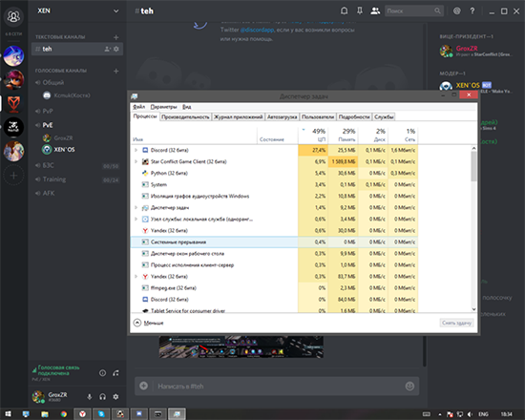Open Параметры menu in Task Manager

click(x=163, y=107)
